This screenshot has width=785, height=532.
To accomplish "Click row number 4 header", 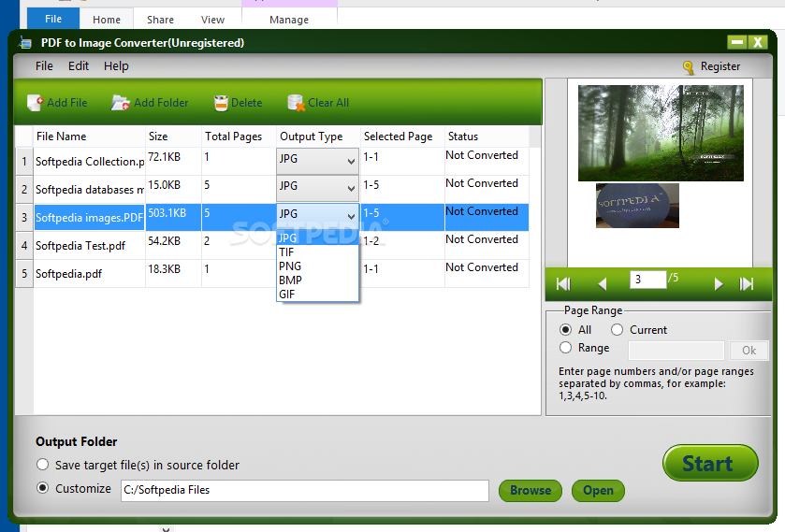I will [x=24, y=245].
